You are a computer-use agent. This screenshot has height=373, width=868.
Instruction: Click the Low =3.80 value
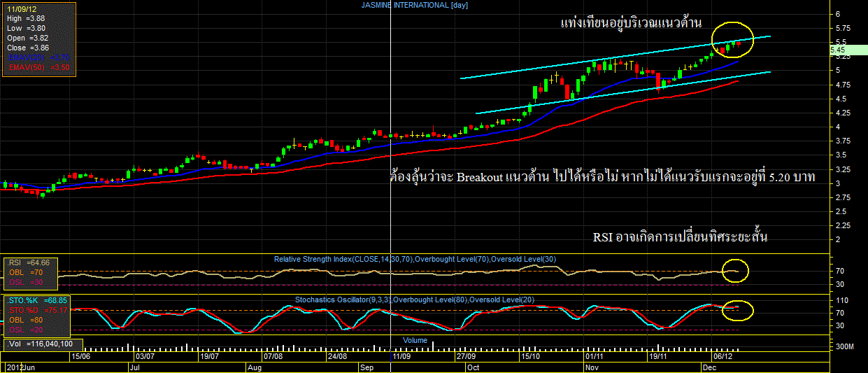27,28
